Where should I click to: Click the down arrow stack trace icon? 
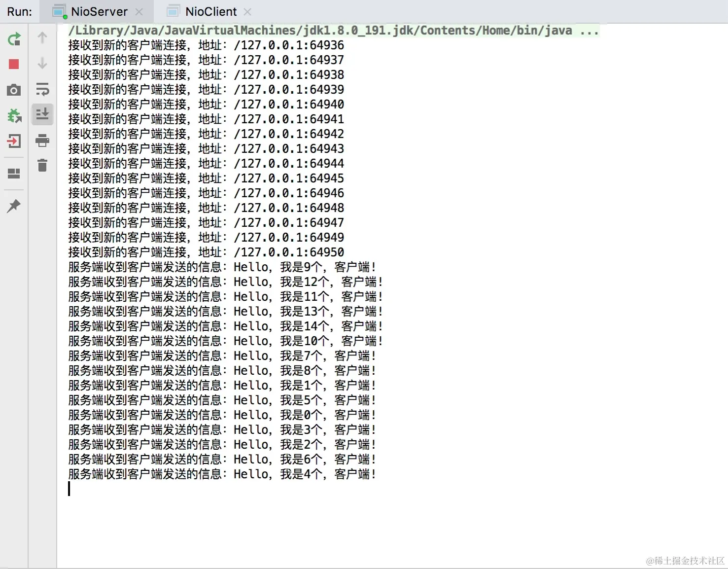(x=42, y=63)
